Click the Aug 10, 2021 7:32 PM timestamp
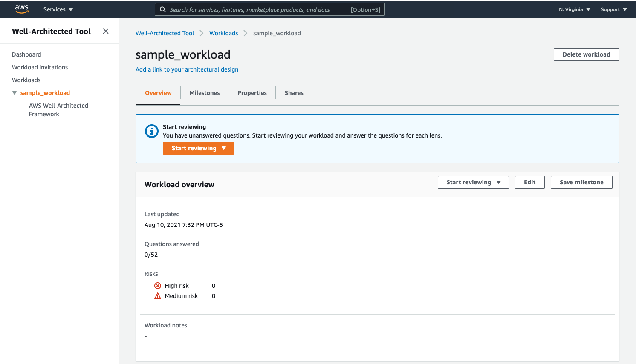The width and height of the screenshot is (636, 364). 184,225
